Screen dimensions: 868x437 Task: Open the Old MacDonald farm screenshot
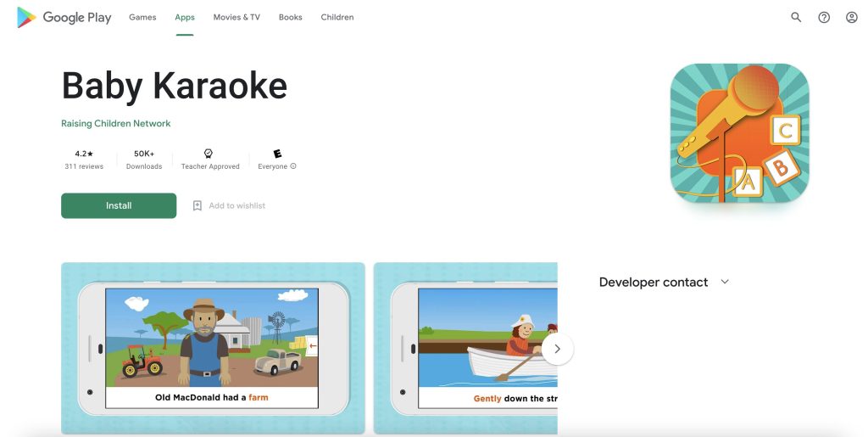(x=213, y=349)
